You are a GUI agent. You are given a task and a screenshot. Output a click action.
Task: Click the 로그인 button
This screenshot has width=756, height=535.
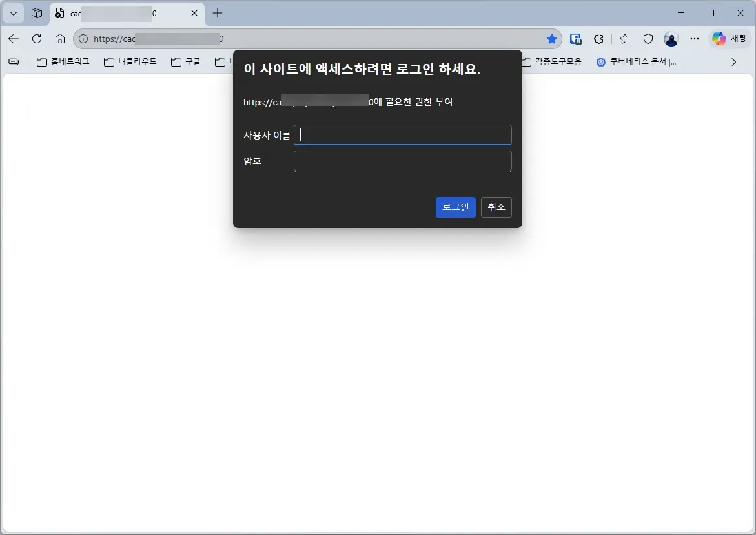tap(456, 207)
